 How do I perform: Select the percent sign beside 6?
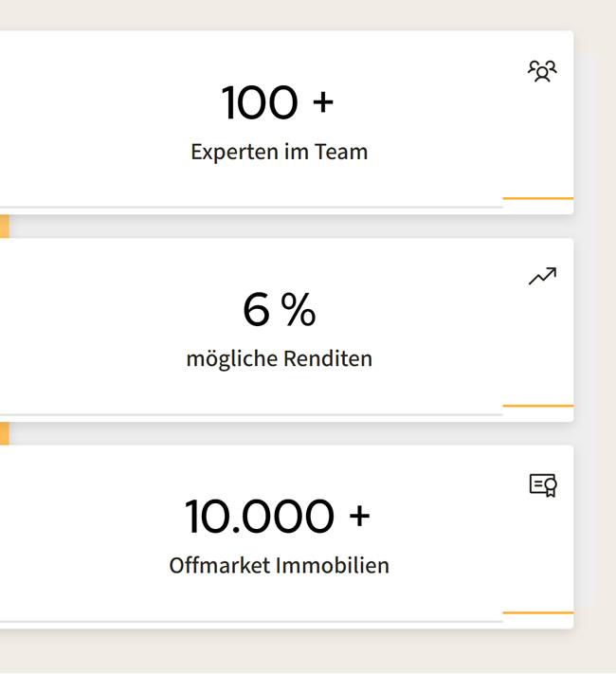[298, 310]
